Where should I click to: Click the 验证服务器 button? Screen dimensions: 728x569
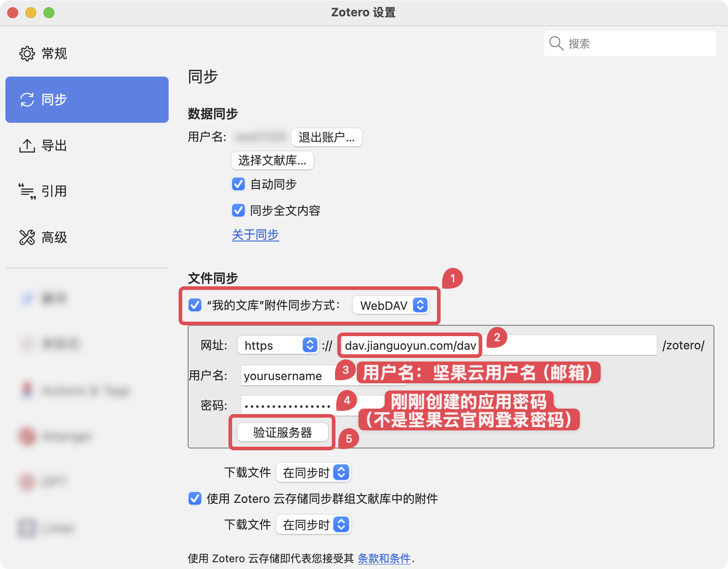tap(281, 433)
